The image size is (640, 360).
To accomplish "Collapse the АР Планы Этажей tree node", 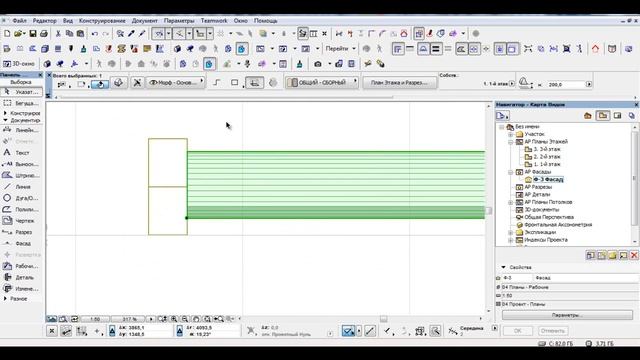I will [510, 142].
